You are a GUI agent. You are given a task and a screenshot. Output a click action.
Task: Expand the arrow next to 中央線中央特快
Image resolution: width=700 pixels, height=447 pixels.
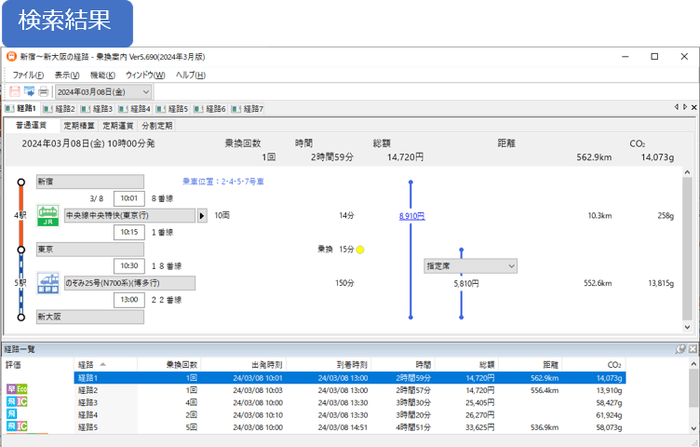203,215
